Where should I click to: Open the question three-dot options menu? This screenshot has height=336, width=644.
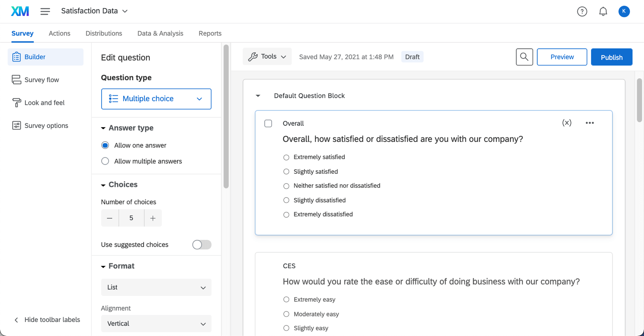589,123
